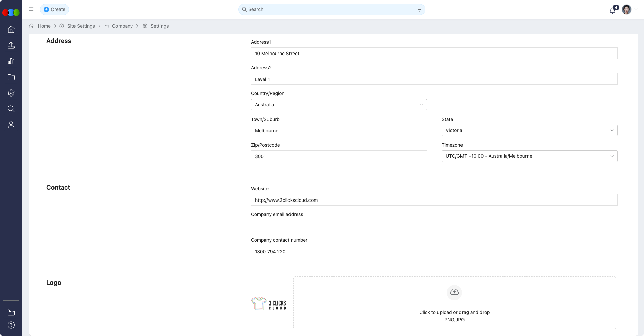The image size is (644, 336).
Task: Open the Timezone dropdown
Action: (529, 156)
